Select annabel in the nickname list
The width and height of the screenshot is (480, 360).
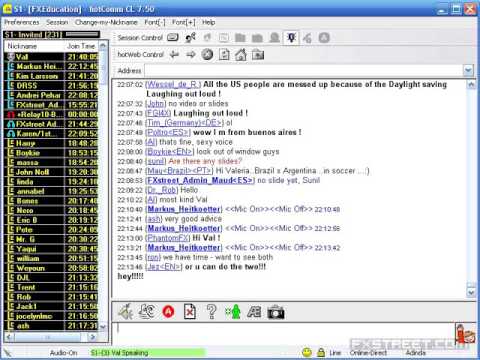click(x=52, y=191)
